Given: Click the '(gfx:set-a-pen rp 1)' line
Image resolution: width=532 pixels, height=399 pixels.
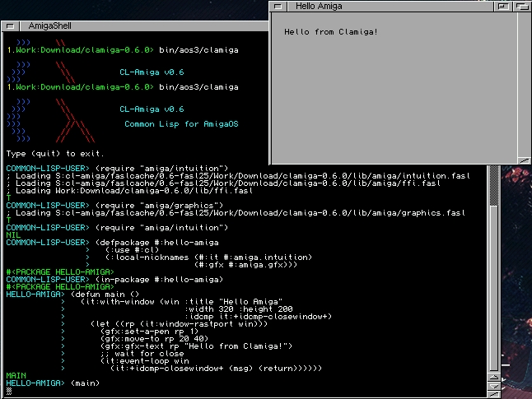Looking at the screenshot, I should pos(149,332).
